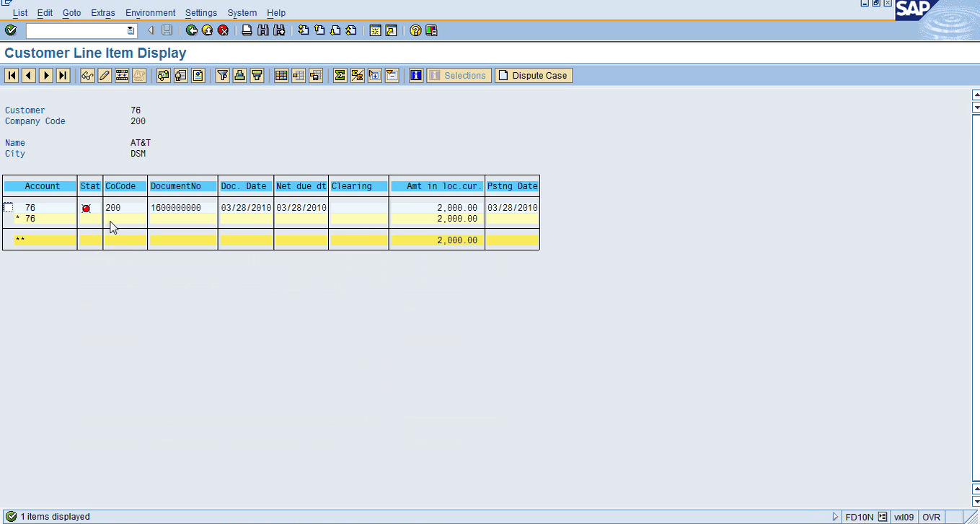
Task: Click the Amt in loc.cur. column header
Action: (x=437, y=186)
